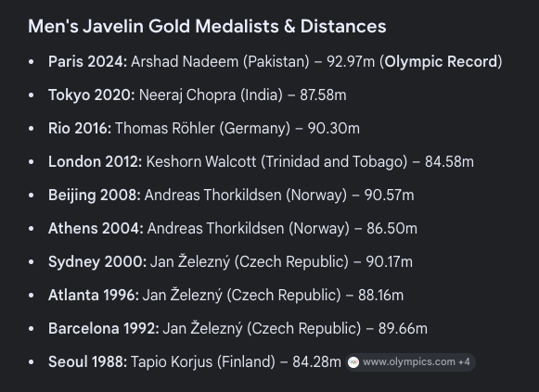Click Thomas Röhler's name
The image size is (539, 392).
(165, 129)
